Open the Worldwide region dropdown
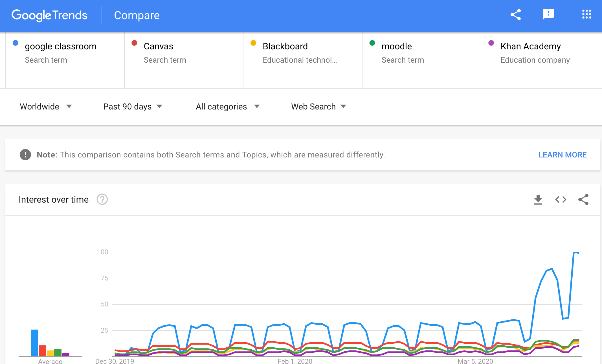The height and width of the screenshot is (364, 602). tap(46, 107)
